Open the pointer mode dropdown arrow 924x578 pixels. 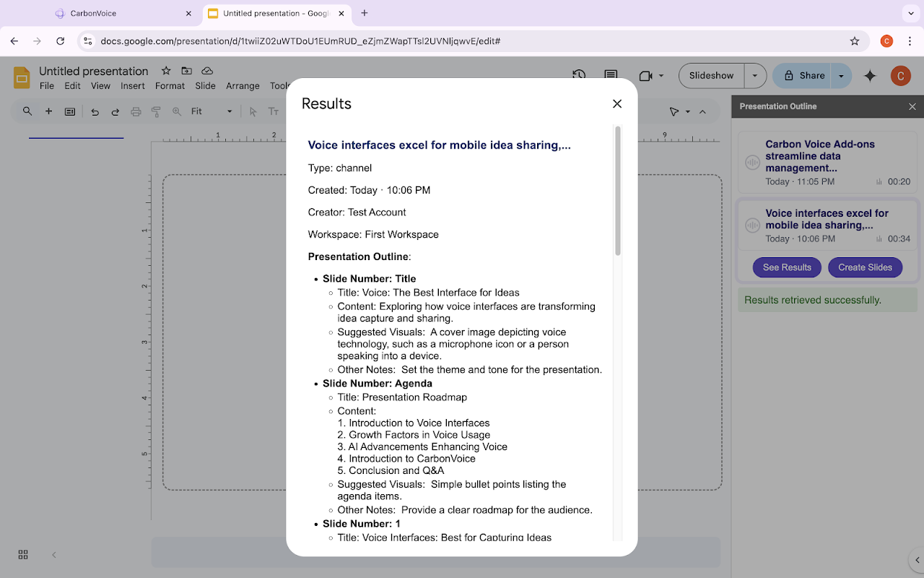[x=688, y=111]
